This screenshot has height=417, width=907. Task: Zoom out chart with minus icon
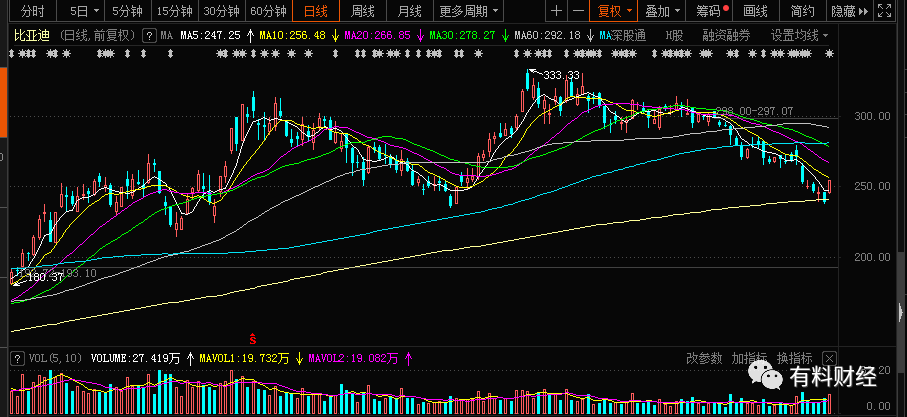(x=577, y=10)
